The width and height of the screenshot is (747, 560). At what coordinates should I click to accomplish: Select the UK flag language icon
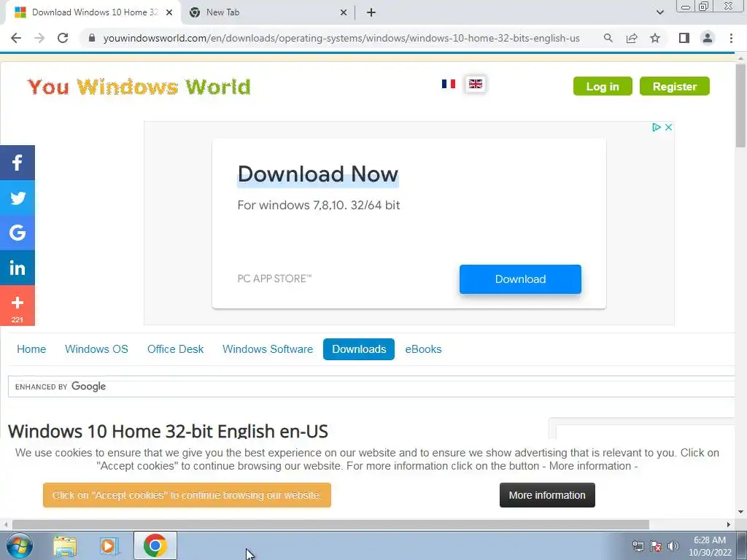pos(476,85)
